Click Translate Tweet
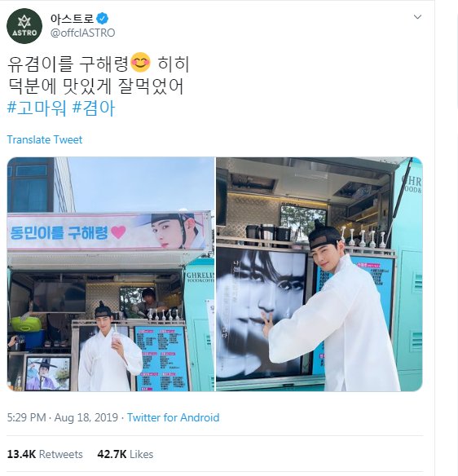The image size is (458, 476). (45, 139)
